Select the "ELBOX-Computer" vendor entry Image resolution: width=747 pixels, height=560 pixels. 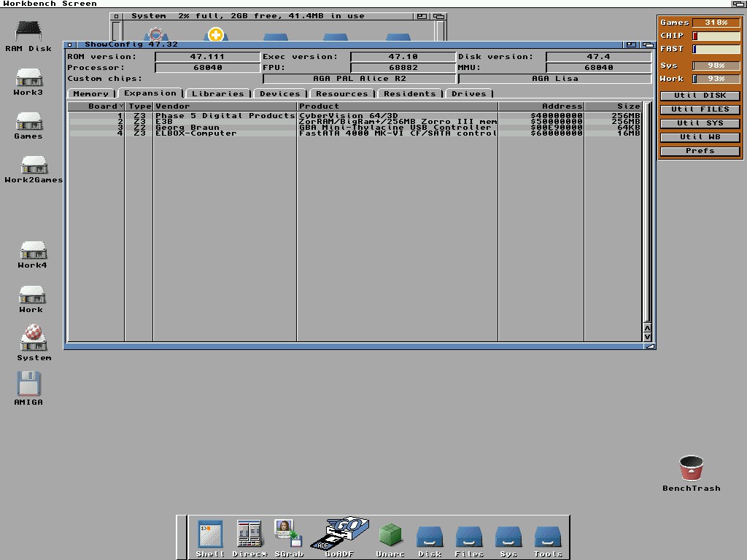[x=196, y=133]
